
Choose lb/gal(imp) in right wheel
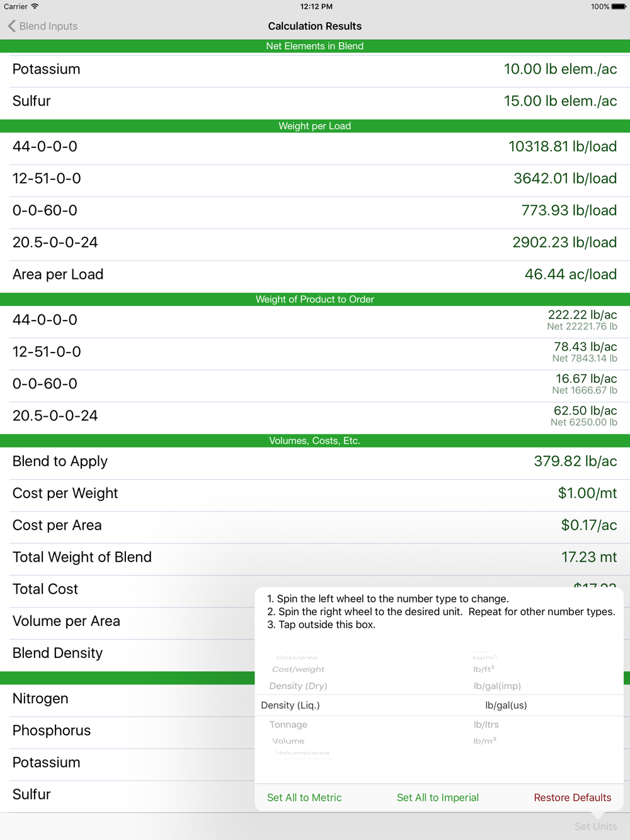pyautogui.click(x=497, y=686)
